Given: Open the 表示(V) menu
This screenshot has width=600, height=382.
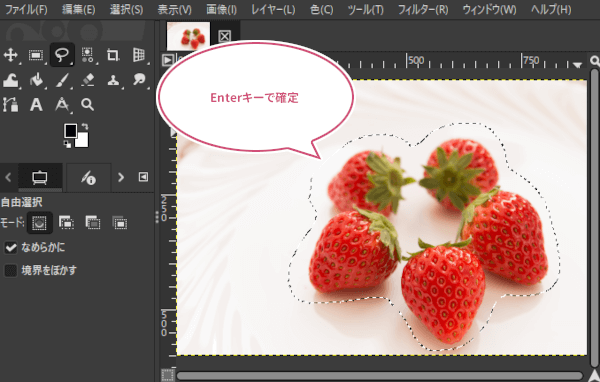Looking at the screenshot, I should coord(174,10).
